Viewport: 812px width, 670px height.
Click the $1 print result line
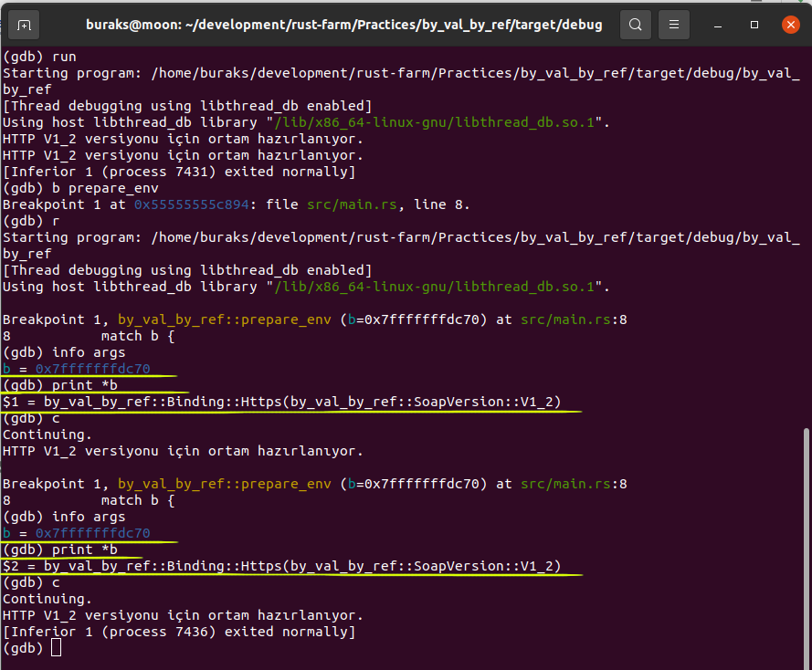(x=281, y=402)
